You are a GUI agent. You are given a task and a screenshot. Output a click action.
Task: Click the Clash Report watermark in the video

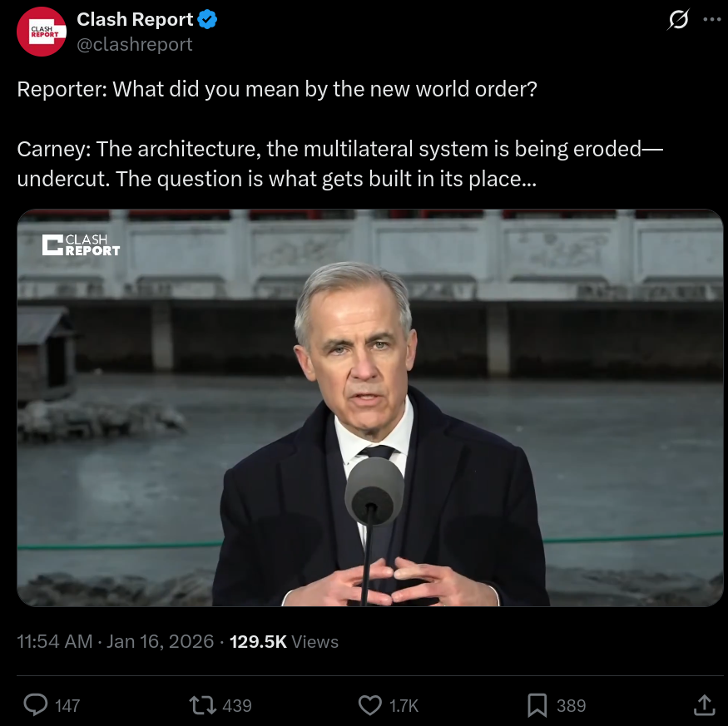coord(82,244)
